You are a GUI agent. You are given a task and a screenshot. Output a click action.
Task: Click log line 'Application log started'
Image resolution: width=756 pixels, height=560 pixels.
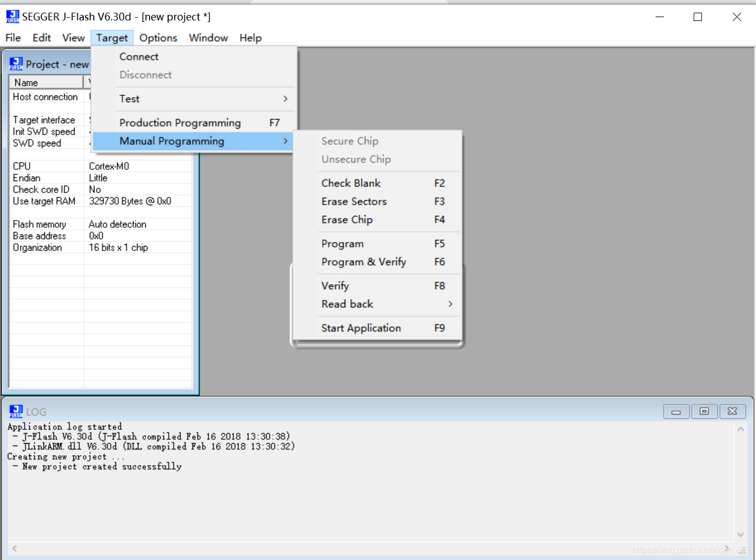click(65, 426)
